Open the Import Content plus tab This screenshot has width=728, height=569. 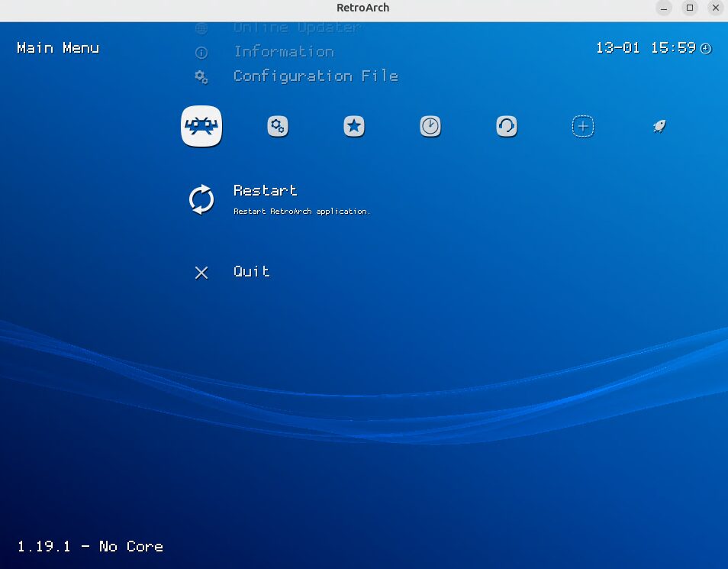(x=583, y=126)
